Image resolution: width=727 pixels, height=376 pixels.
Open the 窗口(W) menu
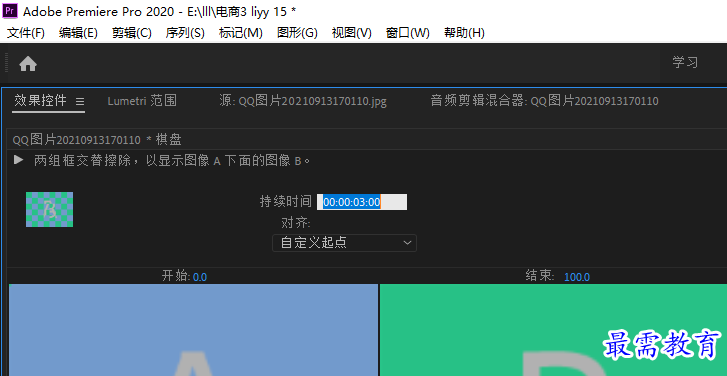pos(408,33)
